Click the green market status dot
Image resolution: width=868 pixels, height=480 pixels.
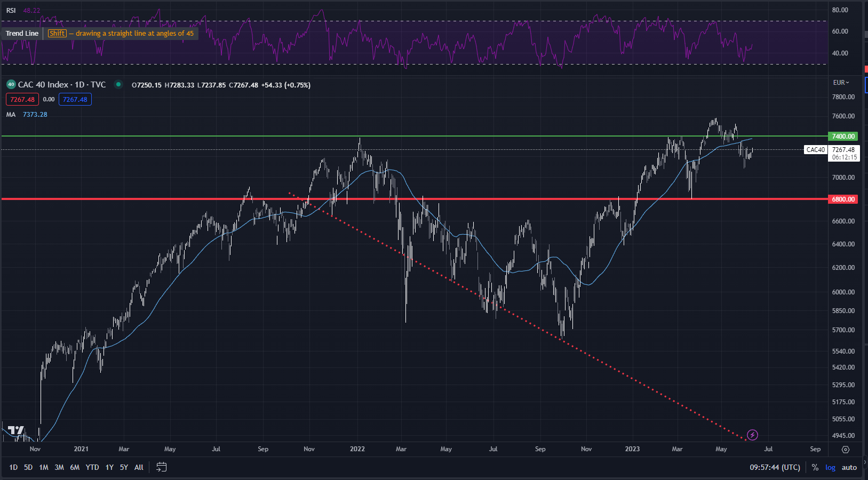click(118, 84)
